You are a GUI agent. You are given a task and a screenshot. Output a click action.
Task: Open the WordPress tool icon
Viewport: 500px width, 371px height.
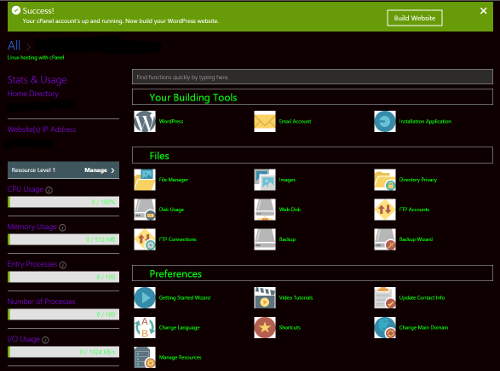pos(145,121)
